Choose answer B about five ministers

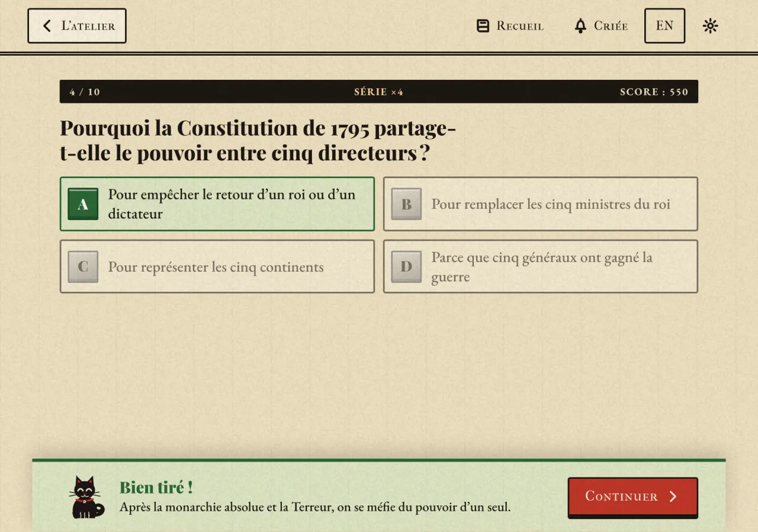tap(541, 204)
